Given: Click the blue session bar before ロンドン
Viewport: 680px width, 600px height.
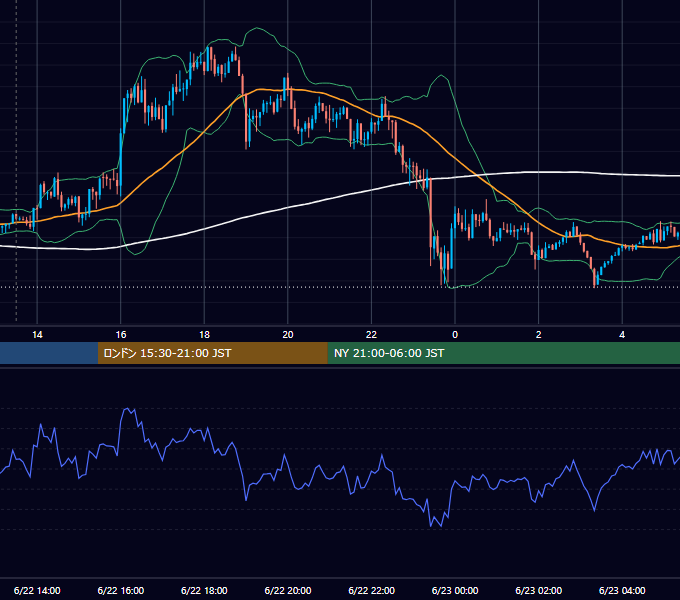Looking at the screenshot, I should tap(49, 353).
